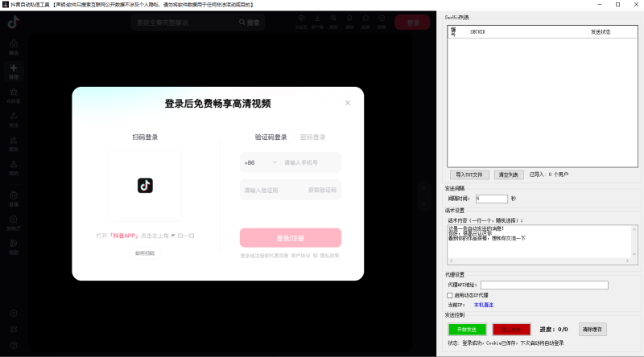644x357 pixels.
Task: Click the Douyin logo in the sidebar
Action: click(14, 22)
